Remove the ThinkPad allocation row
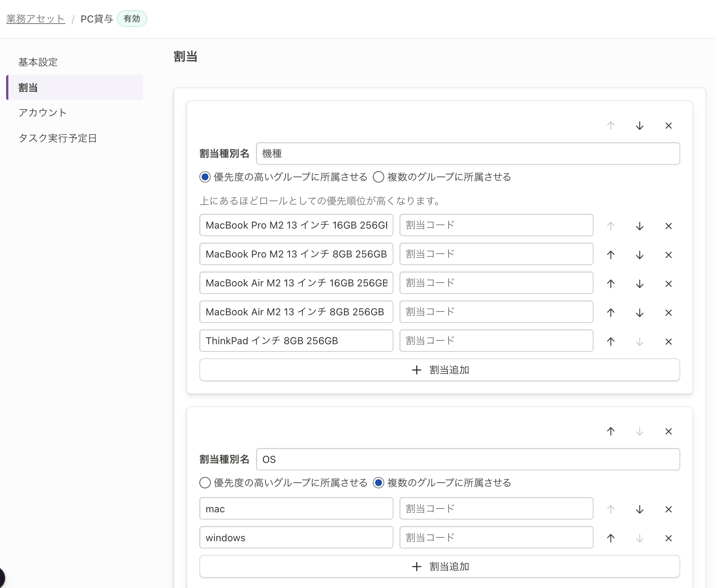The width and height of the screenshot is (716, 588). pos(668,342)
